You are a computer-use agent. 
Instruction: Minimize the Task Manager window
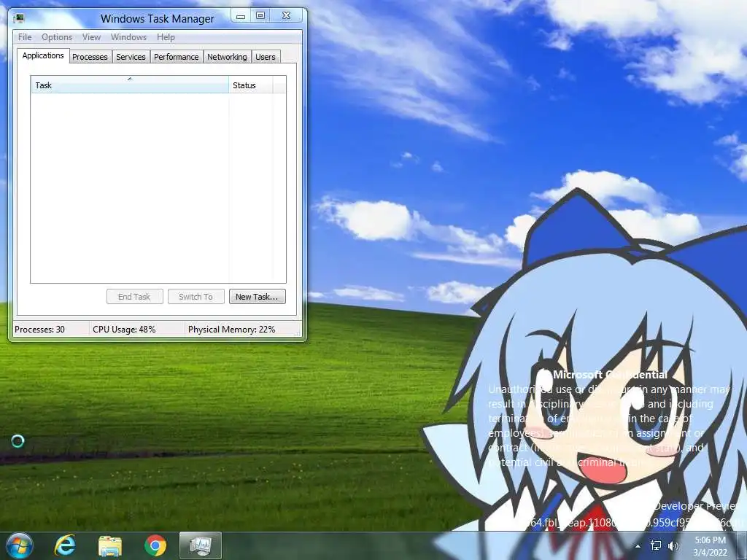coord(241,16)
